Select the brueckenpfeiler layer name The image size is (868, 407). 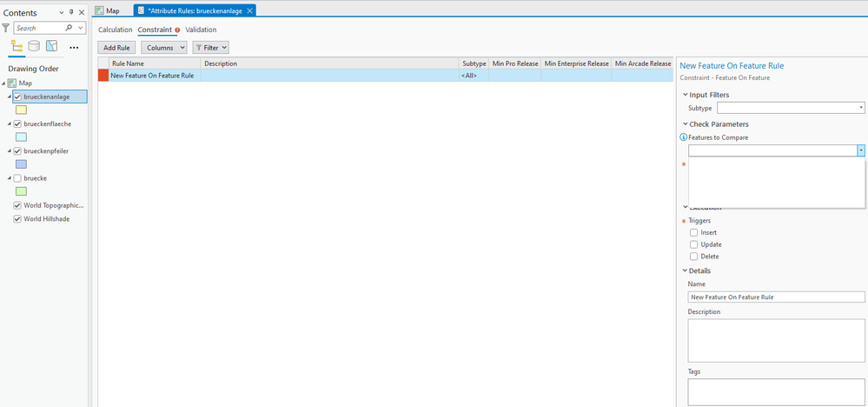coord(46,150)
